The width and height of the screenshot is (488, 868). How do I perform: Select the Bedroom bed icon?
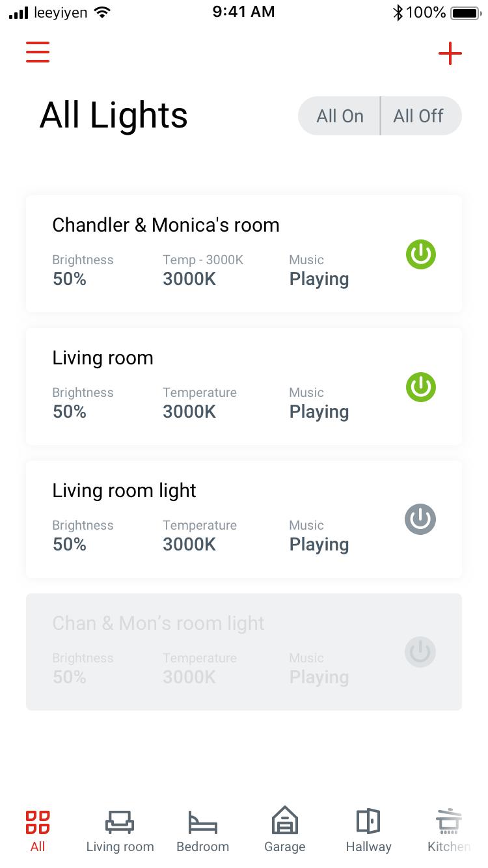202,822
